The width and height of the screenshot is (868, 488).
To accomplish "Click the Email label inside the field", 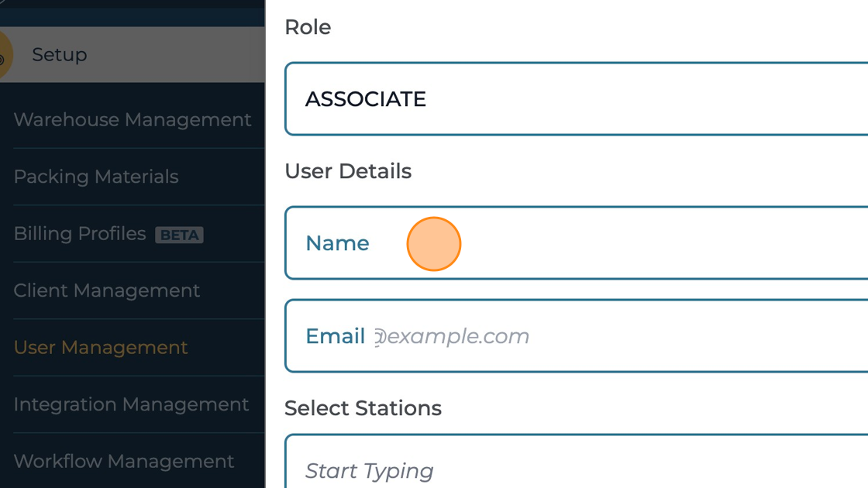I will point(335,336).
